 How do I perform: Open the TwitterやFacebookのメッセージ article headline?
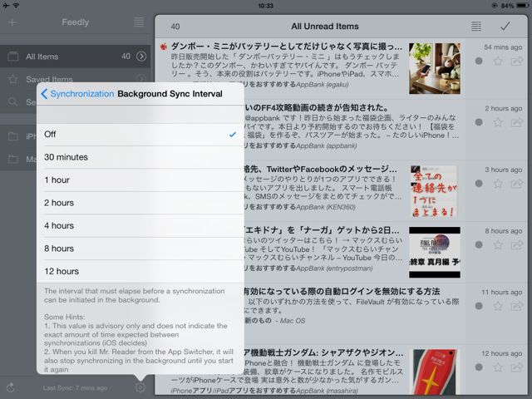click(x=321, y=169)
